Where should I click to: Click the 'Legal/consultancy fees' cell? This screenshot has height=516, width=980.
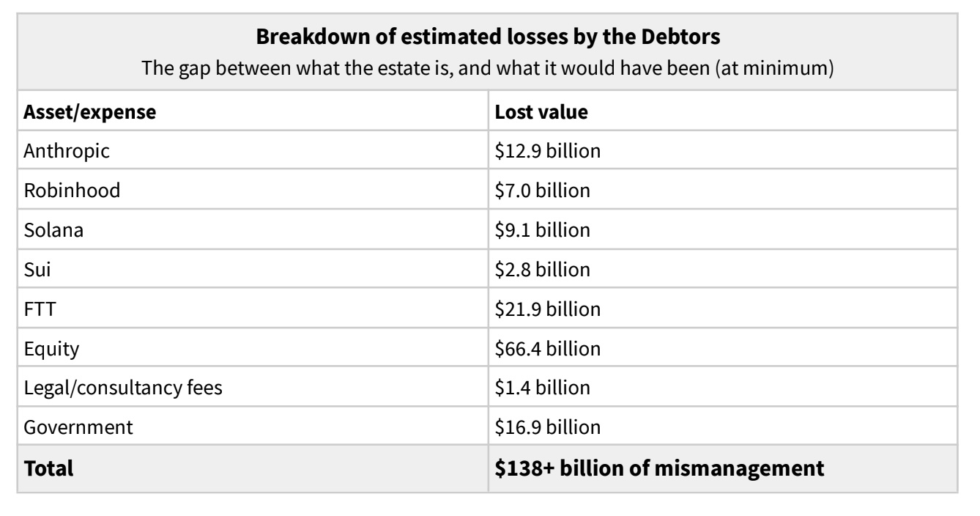[123, 388]
